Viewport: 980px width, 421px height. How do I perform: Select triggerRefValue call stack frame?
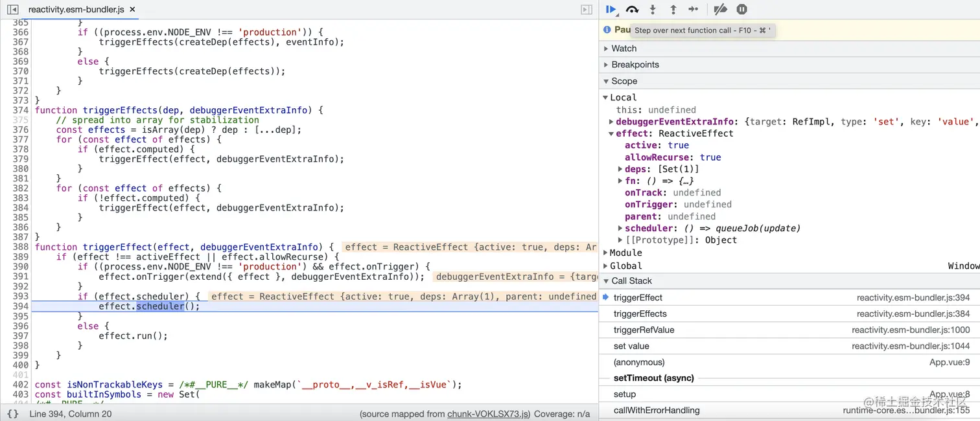[789, 330]
